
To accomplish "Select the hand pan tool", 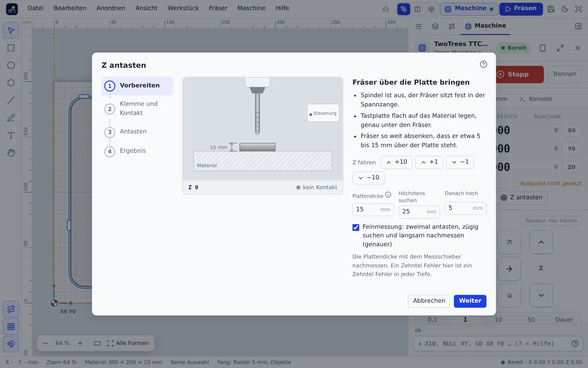I will pyautogui.click(x=11, y=153).
